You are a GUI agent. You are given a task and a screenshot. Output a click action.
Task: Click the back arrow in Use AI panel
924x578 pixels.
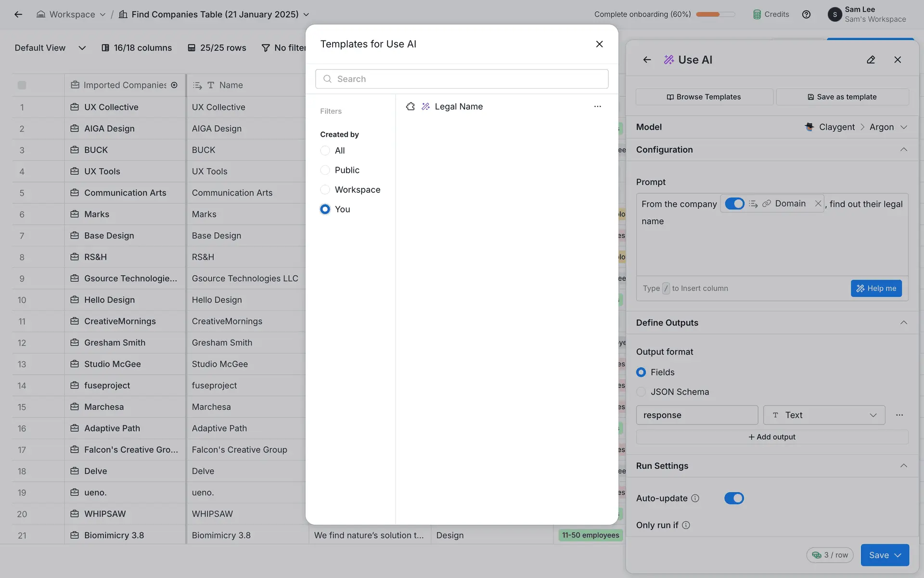coord(647,60)
